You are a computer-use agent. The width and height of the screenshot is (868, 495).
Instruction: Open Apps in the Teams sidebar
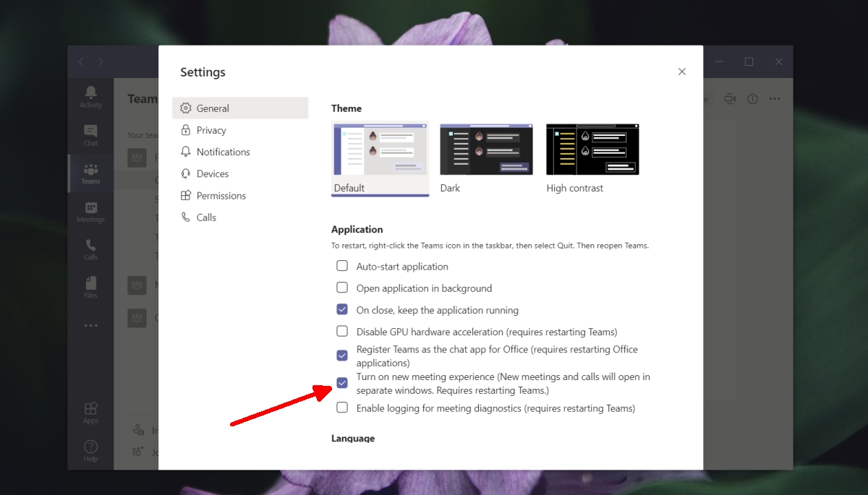[x=90, y=413]
